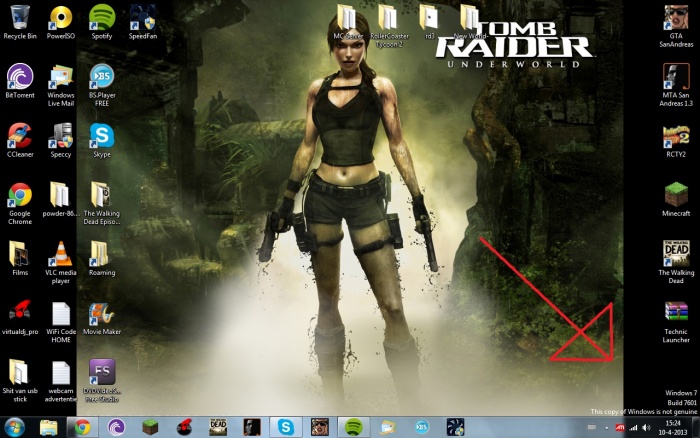Open the Windows Start menu orb
The image size is (700, 438).
(15, 427)
